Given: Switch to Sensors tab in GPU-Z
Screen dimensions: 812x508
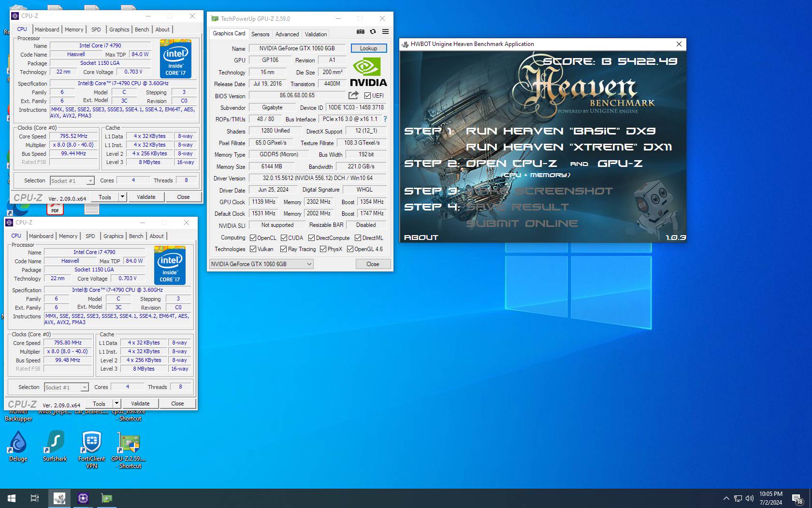Looking at the screenshot, I should click(x=261, y=34).
